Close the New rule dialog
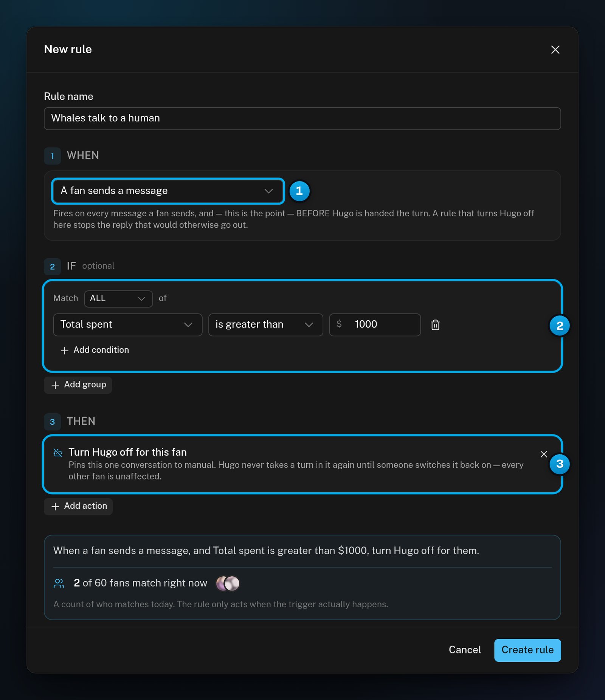Image resolution: width=605 pixels, height=700 pixels. pyautogui.click(x=555, y=50)
